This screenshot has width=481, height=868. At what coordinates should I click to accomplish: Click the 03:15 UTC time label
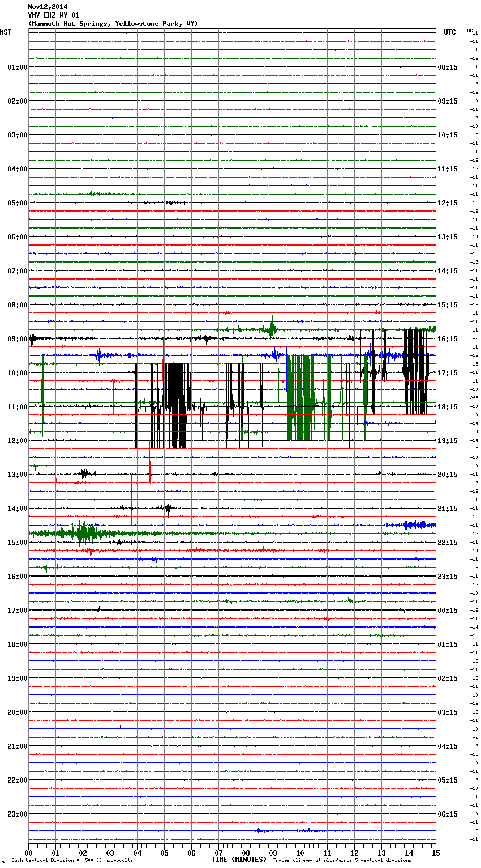tap(448, 712)
